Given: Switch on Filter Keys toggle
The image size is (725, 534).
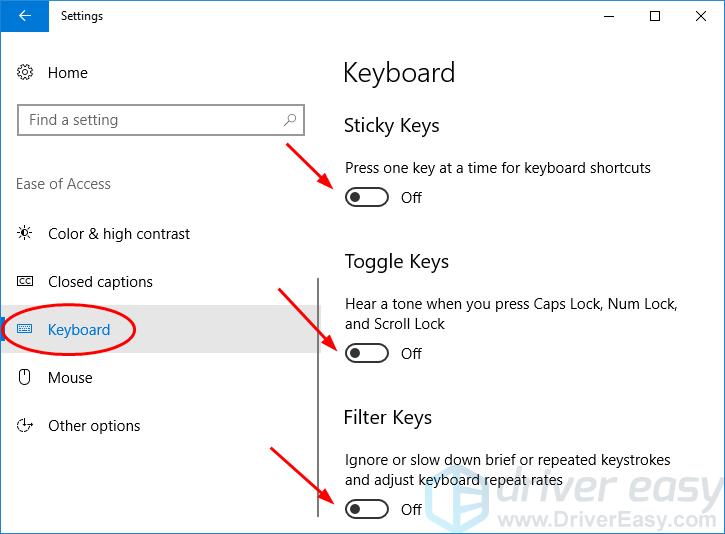Looking at the screenshot, I should coord(367,509).
